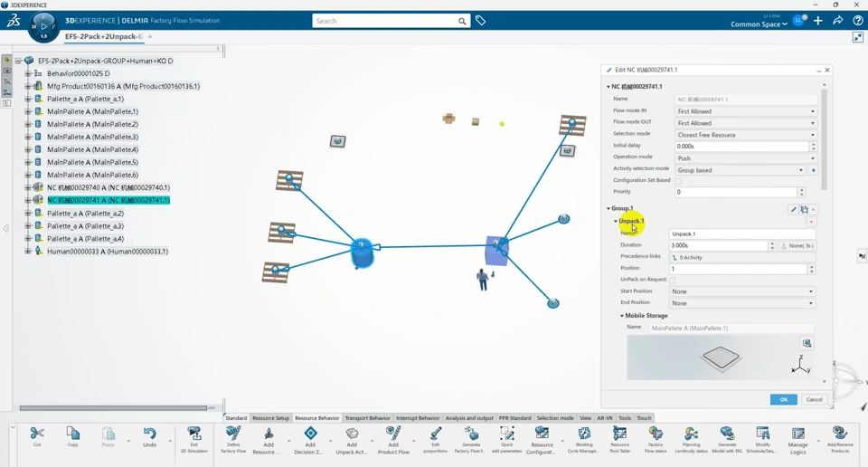The width and height of the screenshot is (868, 467).
Task: Click the help question mark icon
Action: [x=857, y=21]
